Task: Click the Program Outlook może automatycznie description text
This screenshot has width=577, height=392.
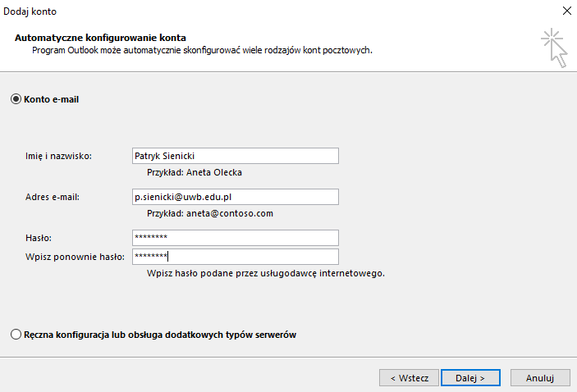Action: click(203, 50)
